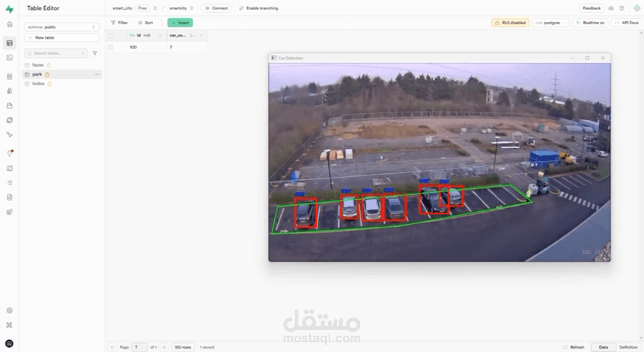Click the Refresh button
The image size is (644, 352).
[574, 347]
